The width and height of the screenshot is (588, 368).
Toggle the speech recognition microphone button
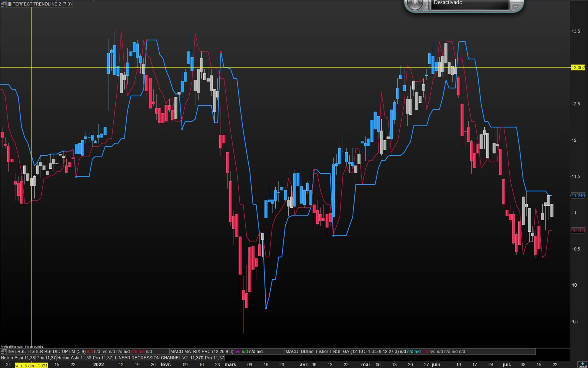click(x=415, y=3)
